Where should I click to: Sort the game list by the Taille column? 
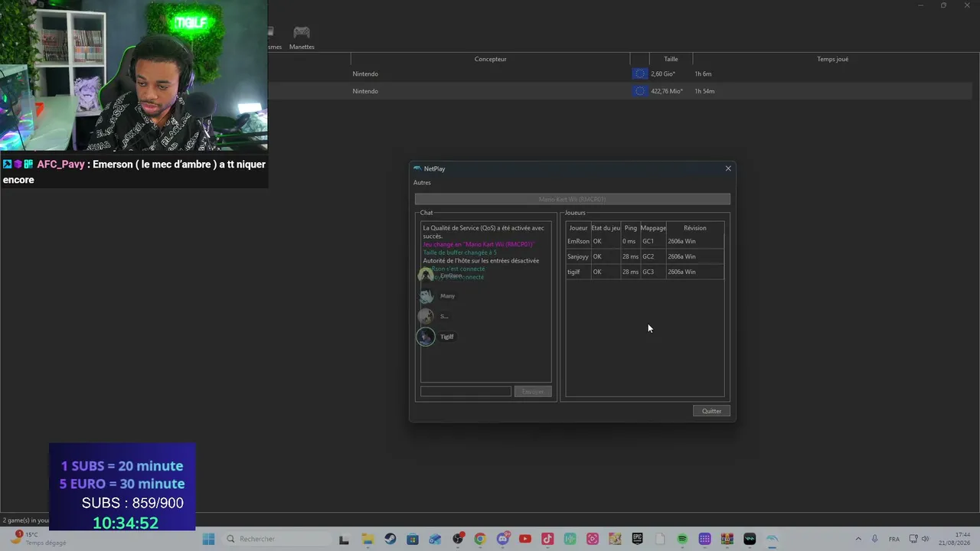(x=671, y=59)
